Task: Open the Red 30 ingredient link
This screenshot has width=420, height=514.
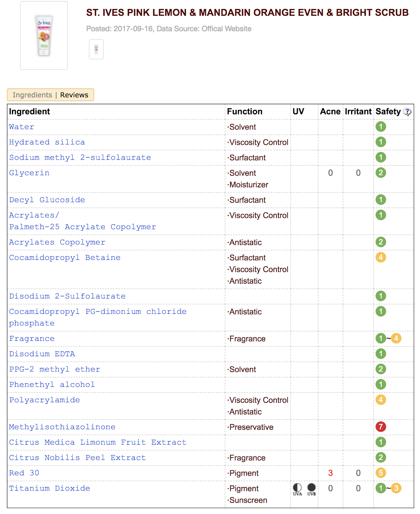Action: tap(24, 473)
